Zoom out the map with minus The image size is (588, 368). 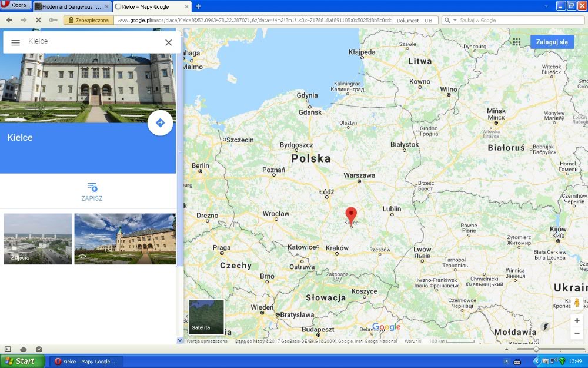(x=577, y=333)
